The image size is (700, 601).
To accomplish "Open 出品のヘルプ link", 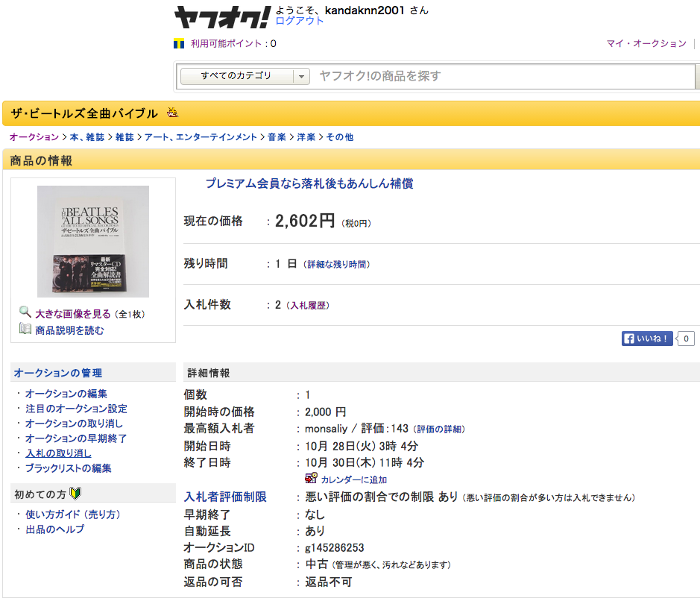I will coord(55,529).
